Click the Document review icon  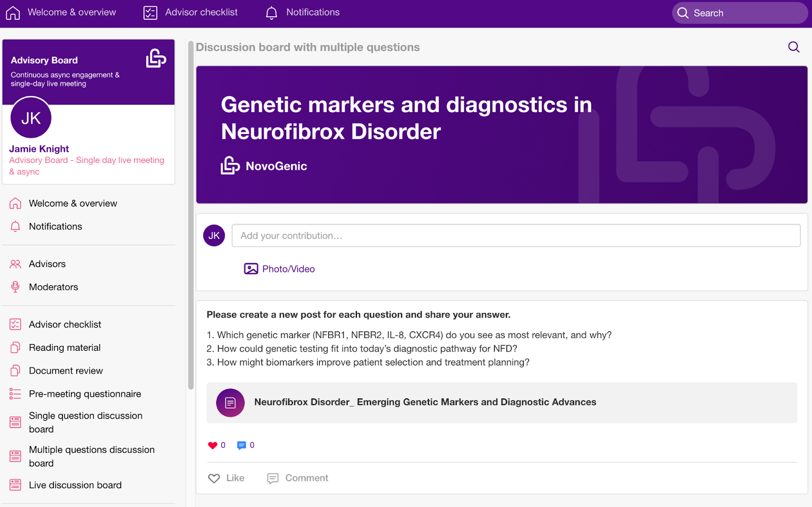coord(15,371)
